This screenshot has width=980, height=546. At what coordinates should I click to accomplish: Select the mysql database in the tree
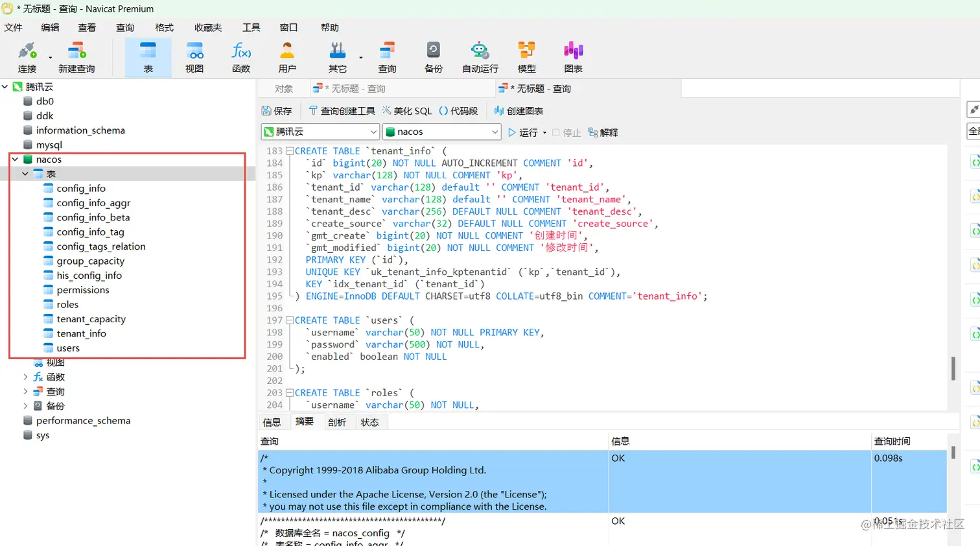tap(49, 145)
